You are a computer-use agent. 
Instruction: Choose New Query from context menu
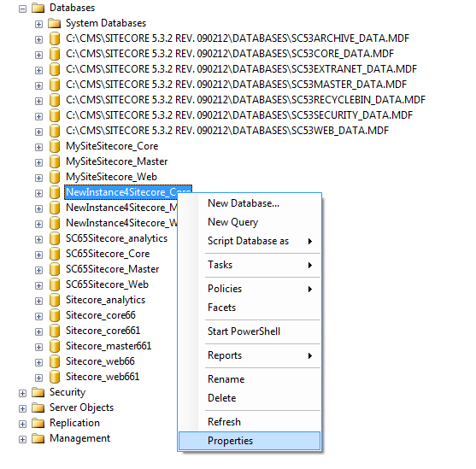[x=250, y=222]
